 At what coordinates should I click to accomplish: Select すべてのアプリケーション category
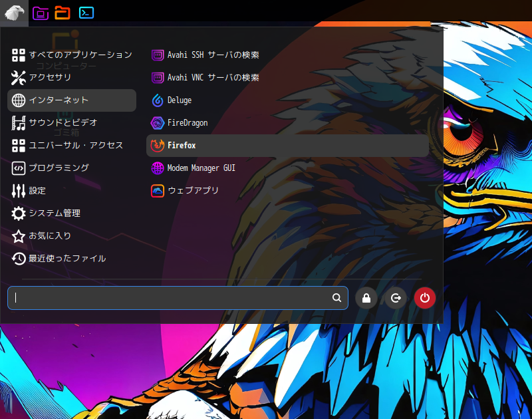click(x=72, y=55)
